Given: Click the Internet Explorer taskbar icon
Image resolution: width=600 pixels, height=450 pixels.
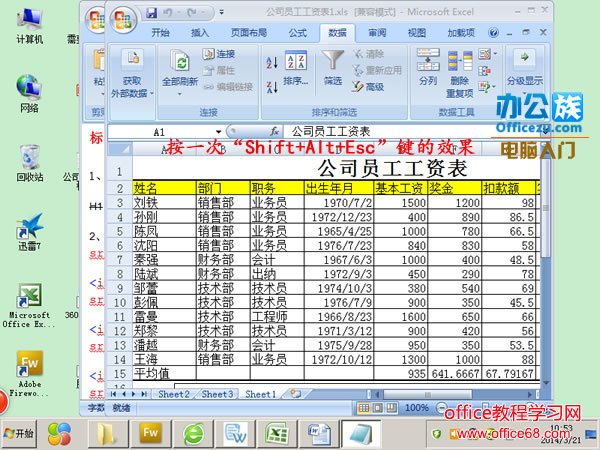Looking at the screenshot, I should tap(192, 434).
